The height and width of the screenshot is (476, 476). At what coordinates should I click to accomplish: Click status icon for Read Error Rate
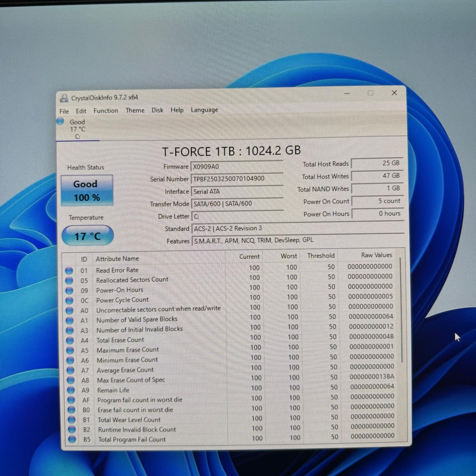[69, 271]
